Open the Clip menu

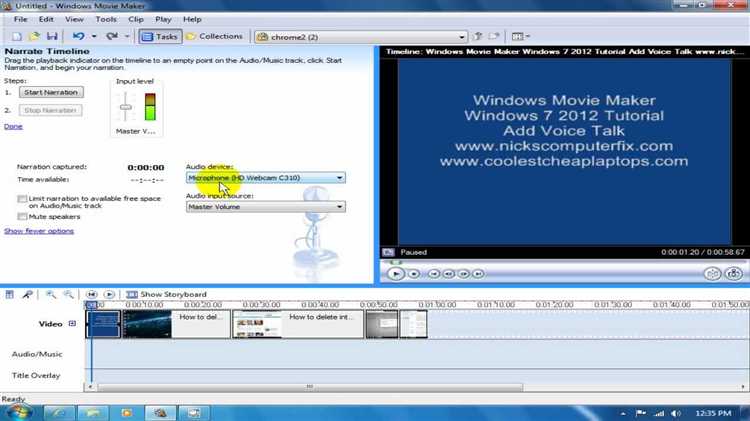click(136, 19)
